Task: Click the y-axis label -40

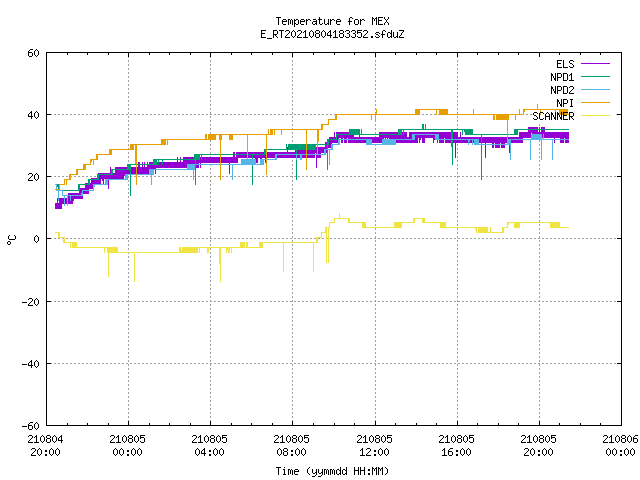Action: pyautogui.click(x=31, y=364)
